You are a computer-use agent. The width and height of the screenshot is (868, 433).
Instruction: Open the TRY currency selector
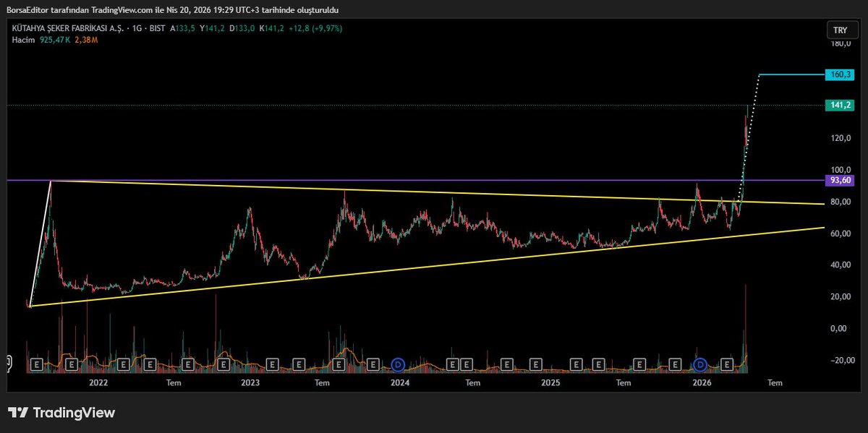point(840,30)
